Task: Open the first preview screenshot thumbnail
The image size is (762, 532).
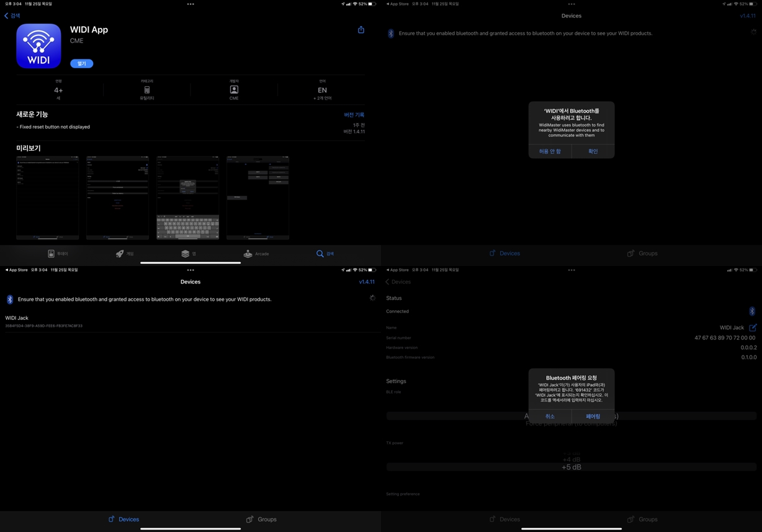Action: tap(47, 198)
